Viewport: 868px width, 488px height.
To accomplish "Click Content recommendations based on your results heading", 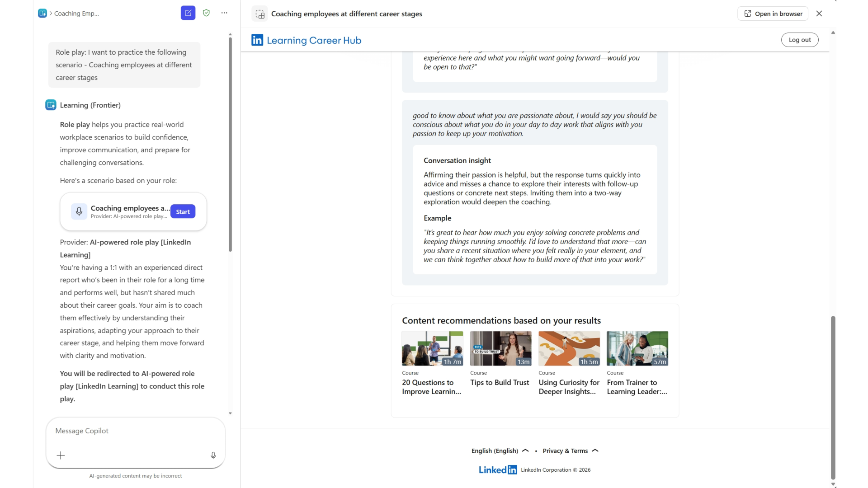I will click(x=501, y=321).
